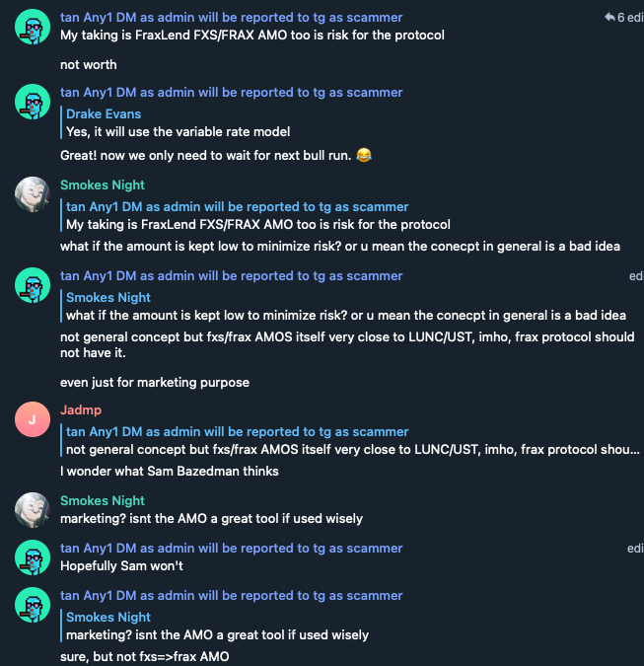Open the Jadmp sender name
The height and width of the screenshot is (666, 644).
tap(81, 410)
